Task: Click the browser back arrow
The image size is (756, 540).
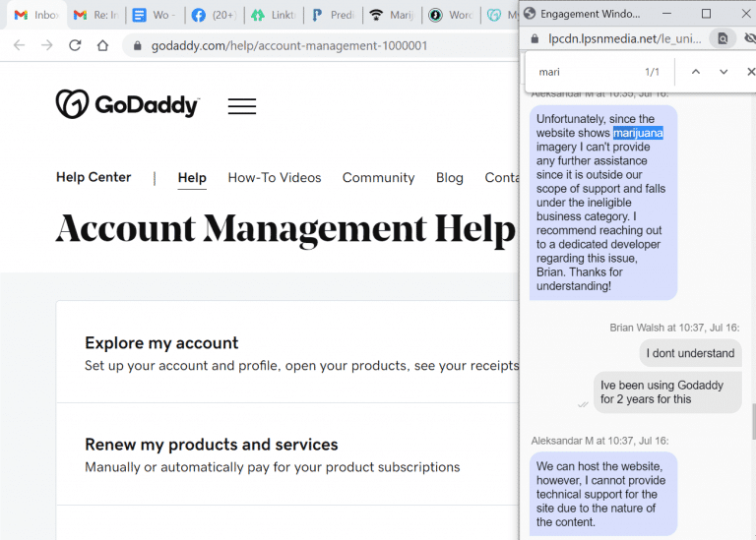Action: pyautogui.click(x=20, y=46)
